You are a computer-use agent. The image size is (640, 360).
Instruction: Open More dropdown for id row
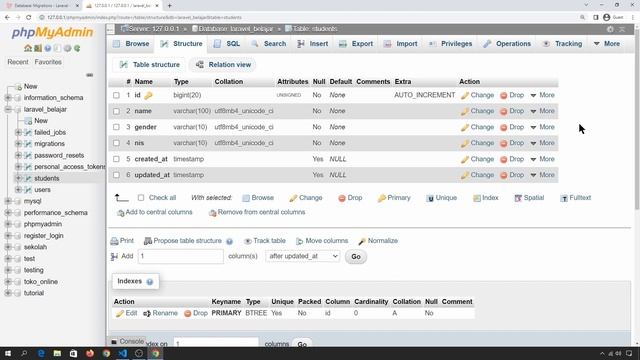pyautogui.click(x=542, y=95)
